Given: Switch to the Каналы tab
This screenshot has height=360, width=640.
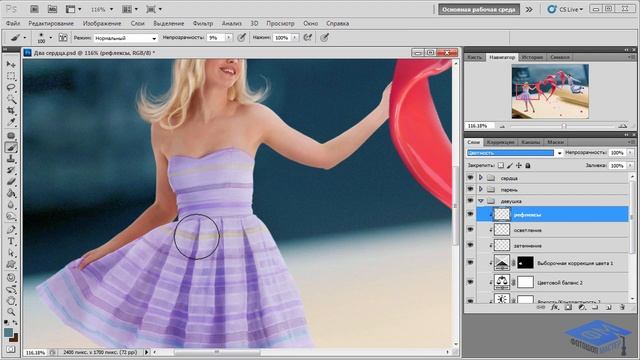Looking at the screenshot, I should 531,142.
